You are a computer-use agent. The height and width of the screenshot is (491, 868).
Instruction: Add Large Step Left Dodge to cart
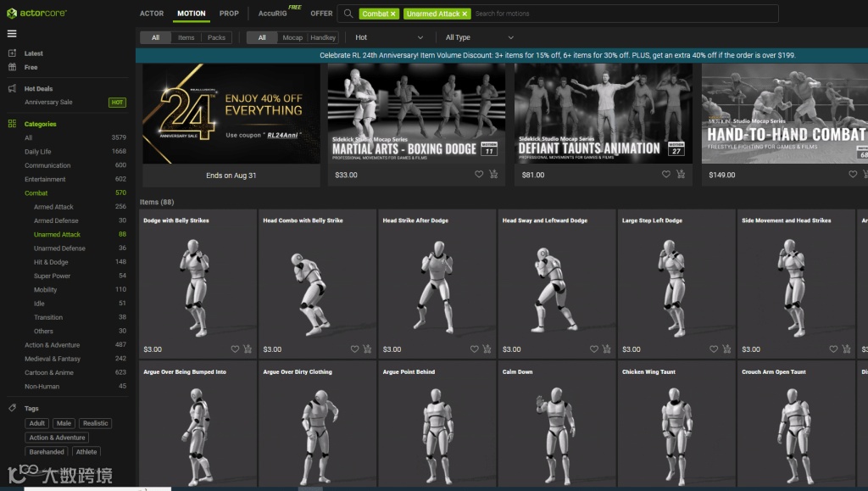(x=726, y=349)
